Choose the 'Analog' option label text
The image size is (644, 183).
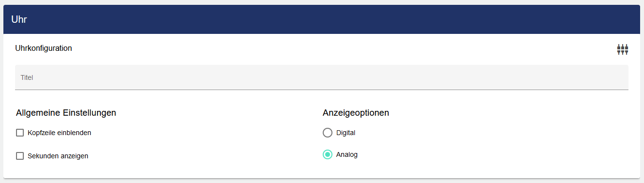[x=347, y=155]
